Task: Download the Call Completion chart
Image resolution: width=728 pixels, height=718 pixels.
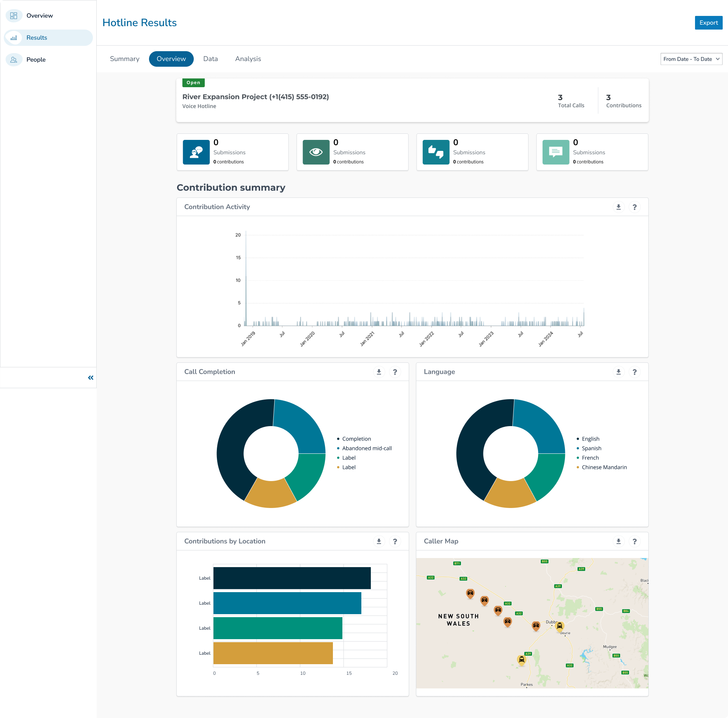Action: coord(379,372)
